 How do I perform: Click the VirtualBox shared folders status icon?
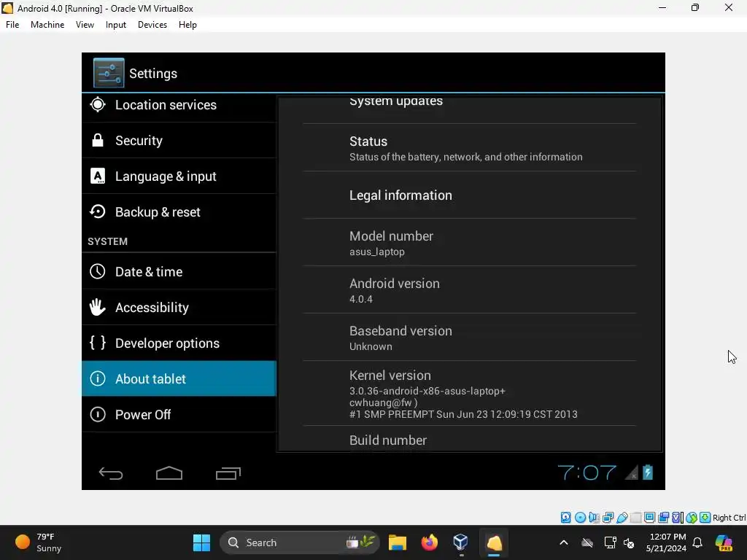(635, 518)
